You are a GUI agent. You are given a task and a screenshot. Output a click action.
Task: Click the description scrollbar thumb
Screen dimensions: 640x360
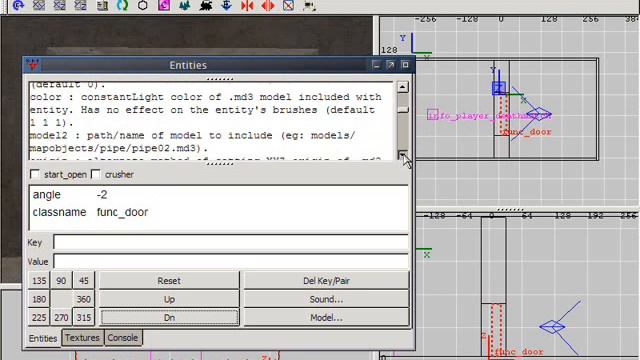click(x=402, y=109)
